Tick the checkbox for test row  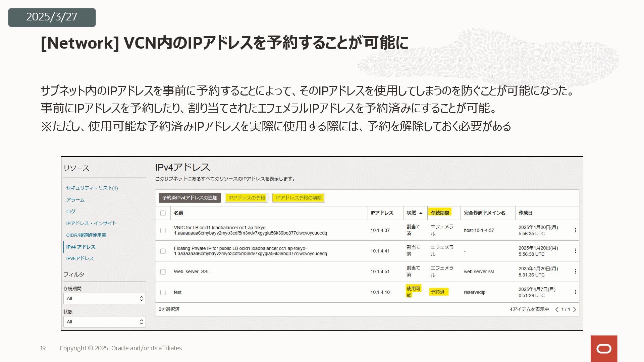pyautogui.click(x=163, y=293)
